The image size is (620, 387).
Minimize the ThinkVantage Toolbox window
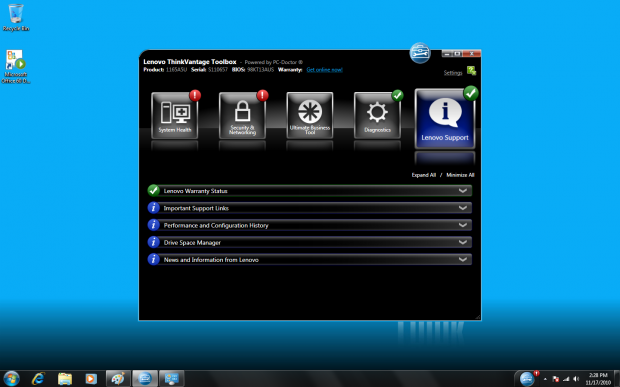[x=447, y=53]
